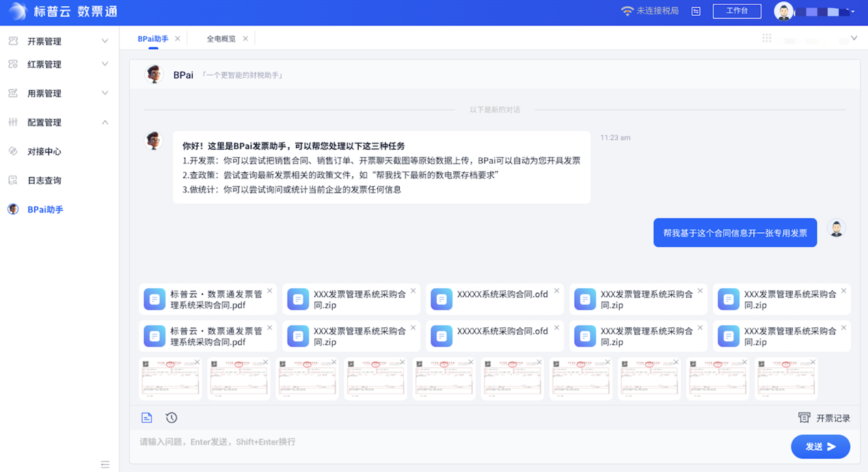Open the 开票记录 link
The height and width of the screenshot is (472, 868).
point(833,418)
